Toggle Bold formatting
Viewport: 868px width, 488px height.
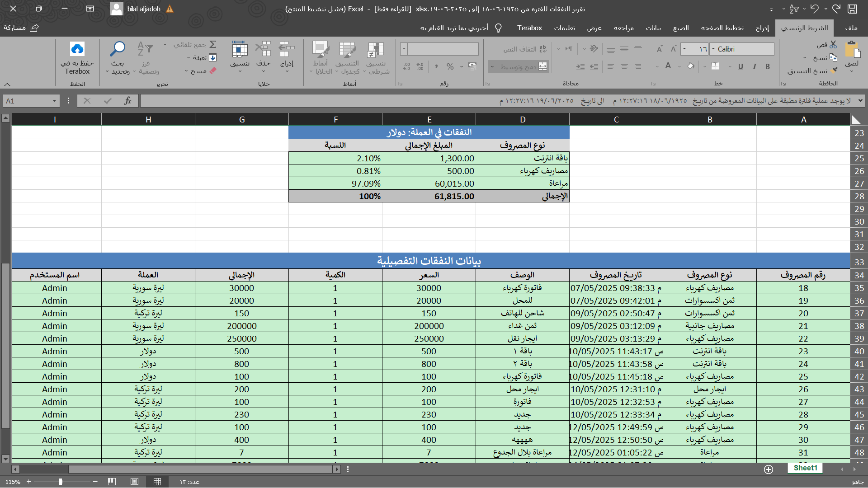point(768,66)
